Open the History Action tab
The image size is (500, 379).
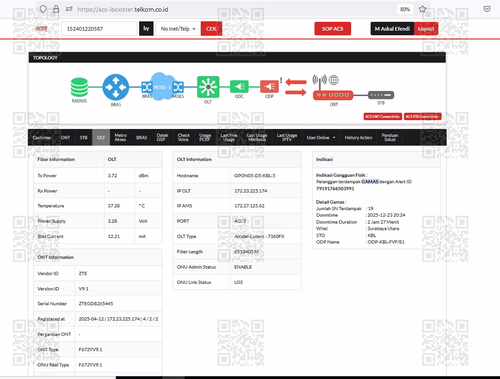pos(358,137)
